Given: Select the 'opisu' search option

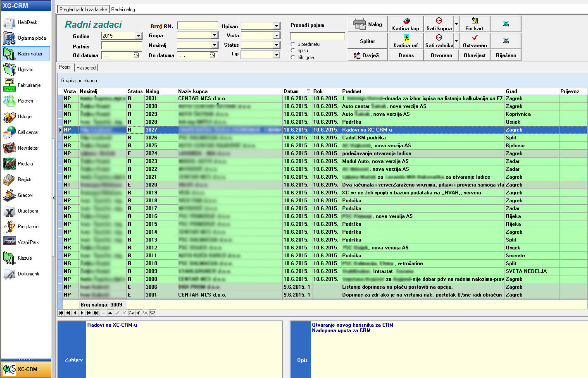Looking at the screenshot, I should click(293, 51).
